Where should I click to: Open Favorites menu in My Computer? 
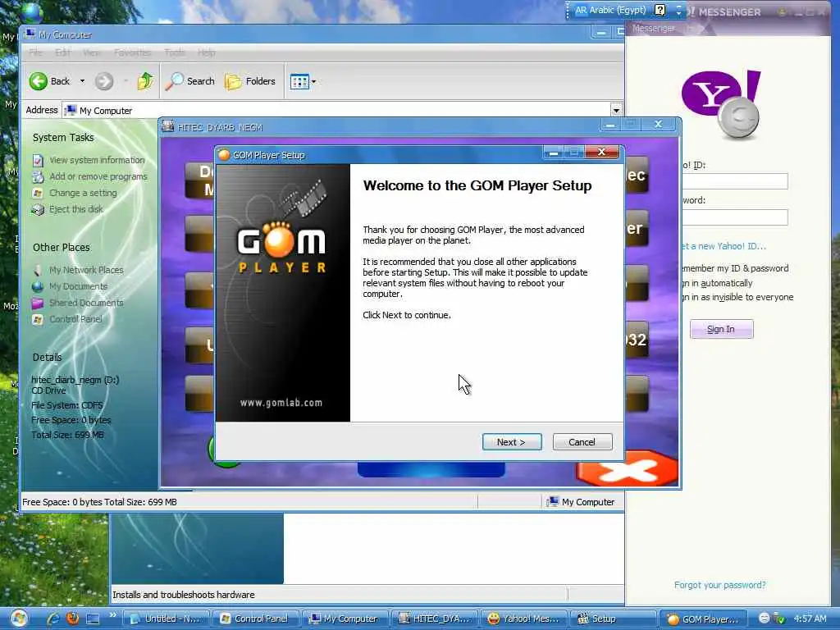coord(132,52)
